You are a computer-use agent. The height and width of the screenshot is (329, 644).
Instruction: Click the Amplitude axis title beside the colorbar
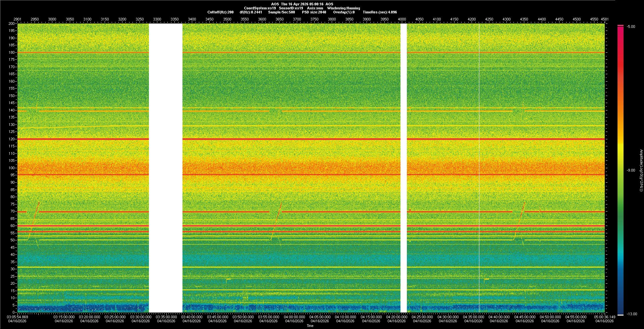coord(641,171)
